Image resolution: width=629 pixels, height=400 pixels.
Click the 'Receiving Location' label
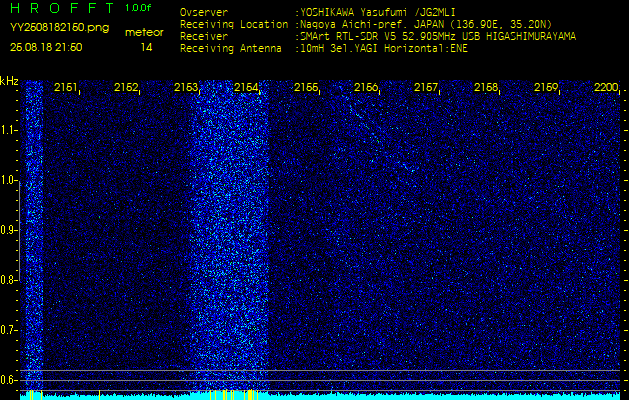point(234,24)
